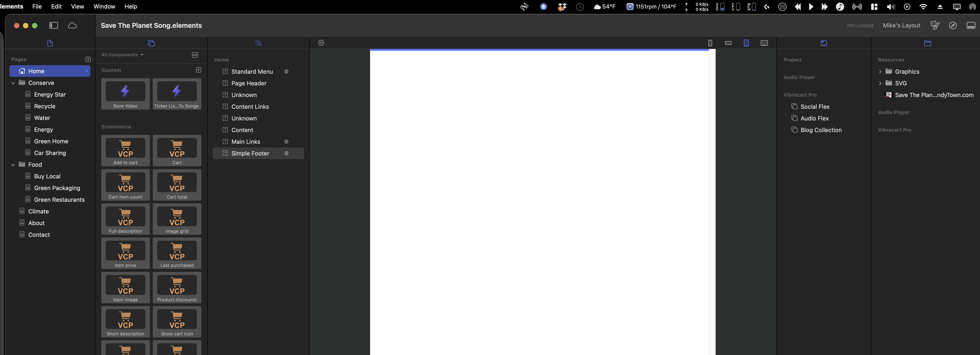Viewport: 980px width, 355px height.
Task: Open the cloud sync icon
Action: tap(72, 25)
